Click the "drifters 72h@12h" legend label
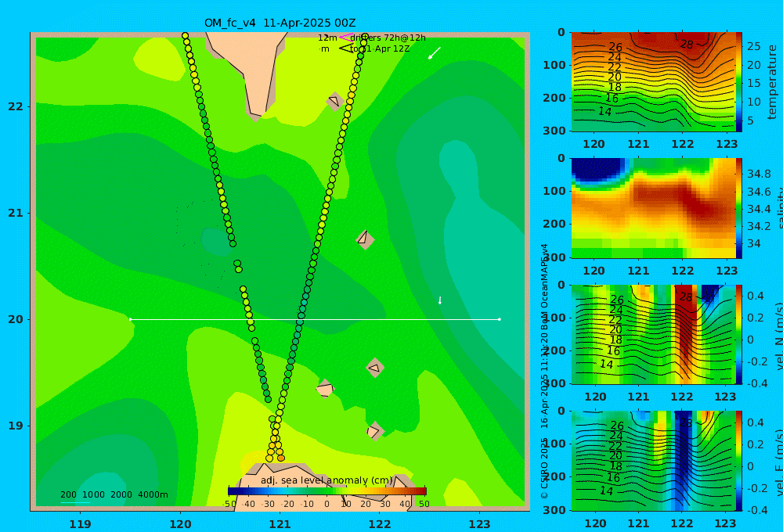The image size is (783, 532). point(388,38)
